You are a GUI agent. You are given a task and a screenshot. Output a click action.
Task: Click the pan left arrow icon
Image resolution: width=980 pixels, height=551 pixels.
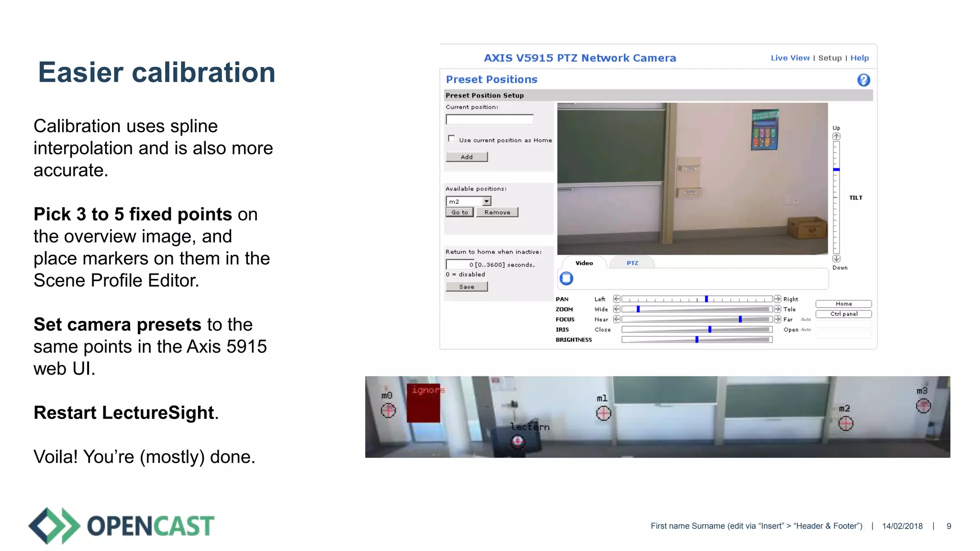617,299
